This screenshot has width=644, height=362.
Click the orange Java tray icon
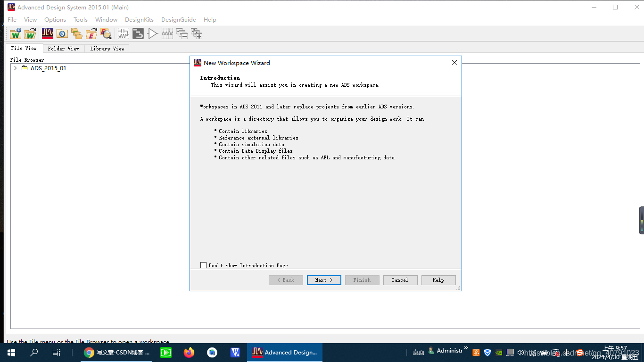tap(476, 353)
